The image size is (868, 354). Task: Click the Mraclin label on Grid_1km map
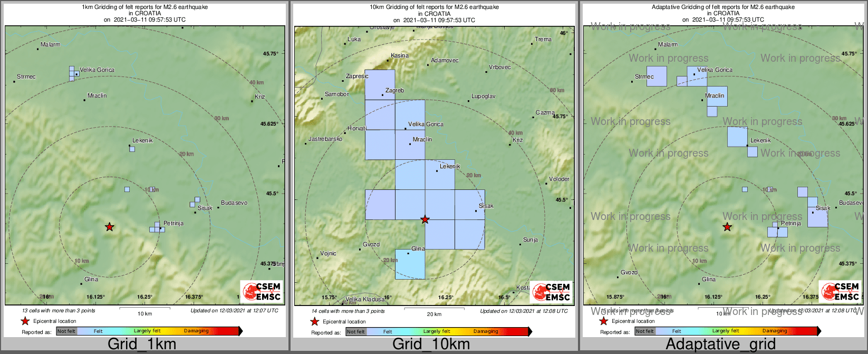coord(97,95)
